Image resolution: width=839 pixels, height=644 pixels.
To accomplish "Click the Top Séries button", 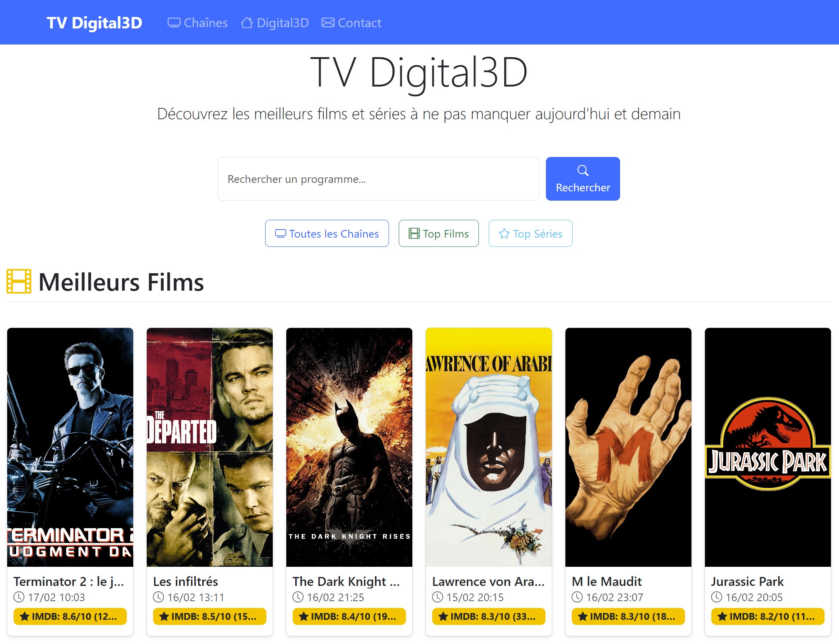I will click(x=530, y=233).
